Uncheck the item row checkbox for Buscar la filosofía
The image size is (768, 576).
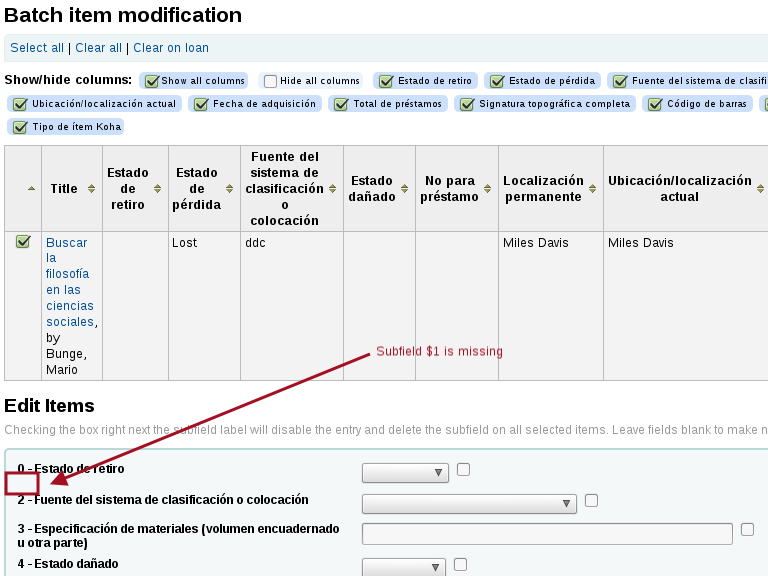(23, 242)
